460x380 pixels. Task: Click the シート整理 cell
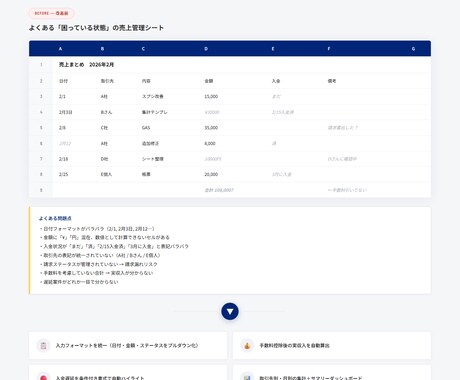click(153, 159)
